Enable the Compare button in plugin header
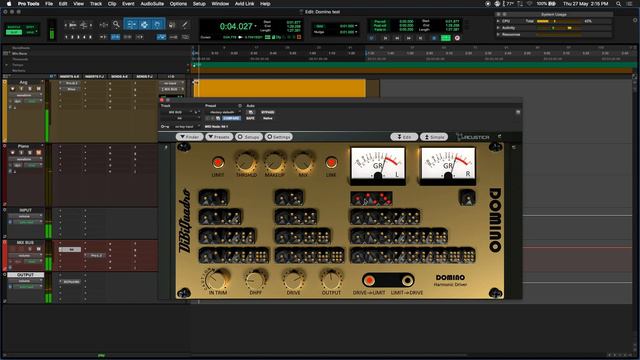The image size is (640, 360). click(231, 118)
